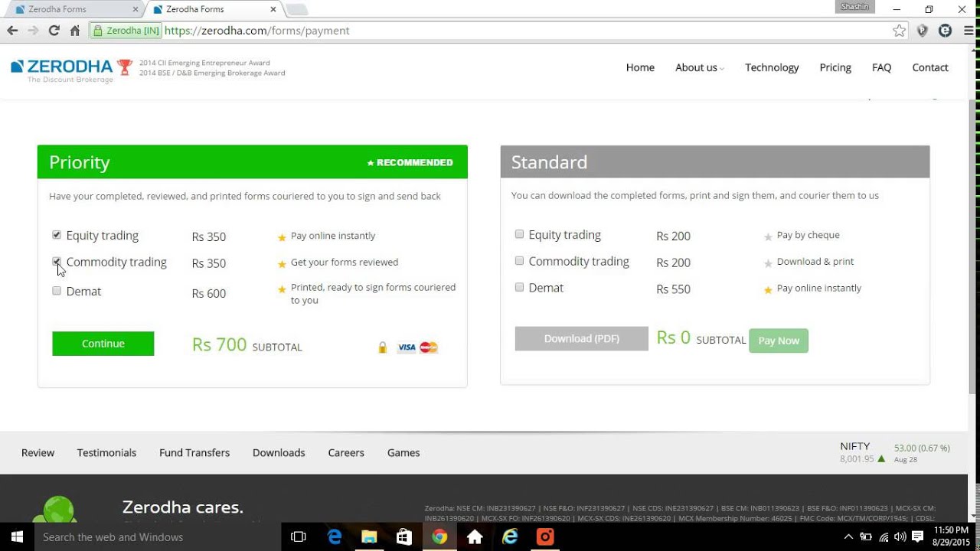
Task: Open the house icon taskbar app
Action: tap(475, 537)
